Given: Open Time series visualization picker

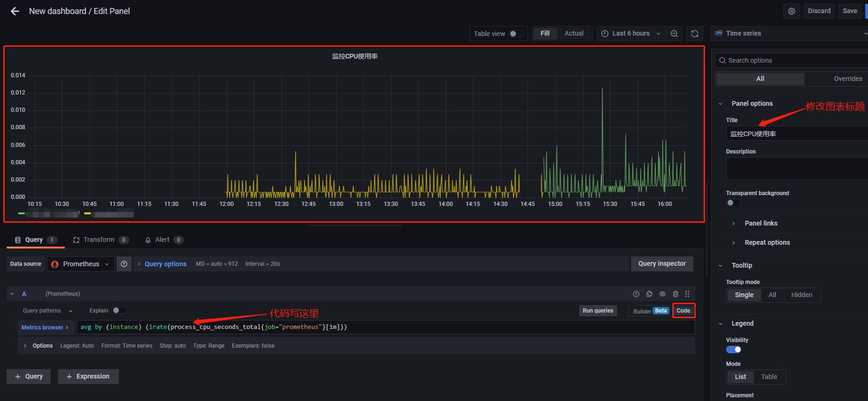Looking at the screenshot, I should [790, 33].
